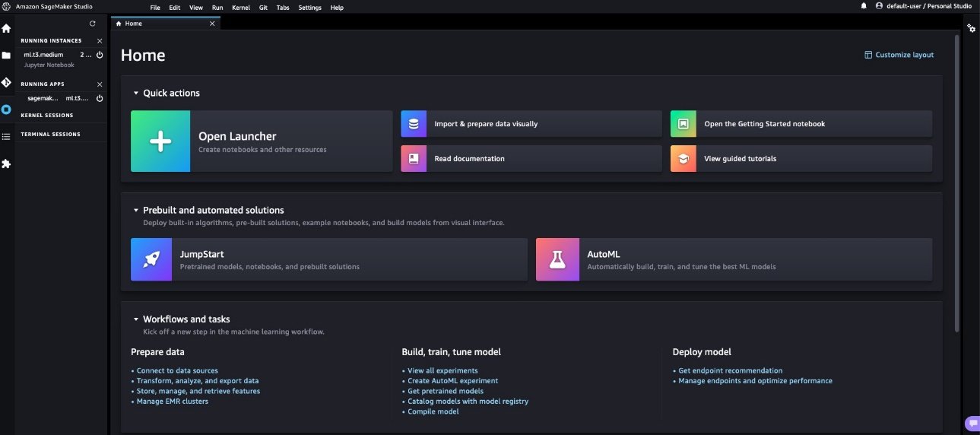
Task: Open the Kernel menu
Action: click(241, 8)
